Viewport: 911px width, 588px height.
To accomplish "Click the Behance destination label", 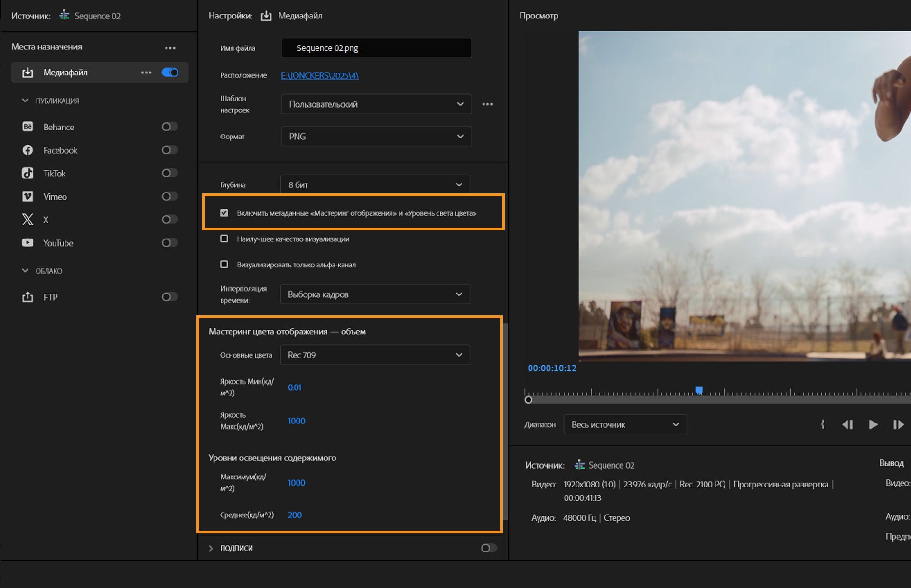I will pos(59,127).
